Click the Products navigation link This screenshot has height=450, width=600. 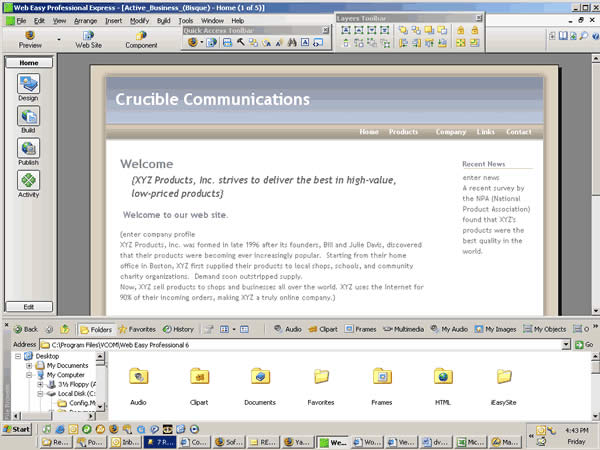pyautogui.click(x=403, y=132)
